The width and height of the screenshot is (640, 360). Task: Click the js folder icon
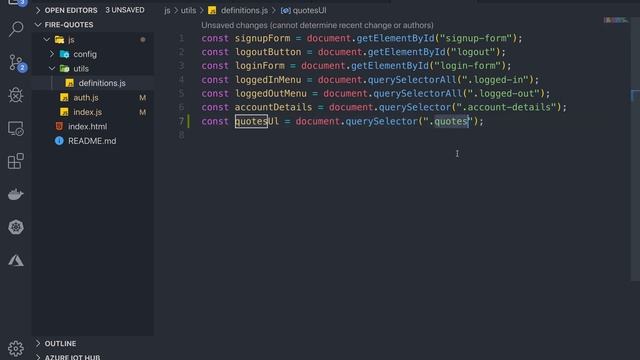[x=60, y=40]
